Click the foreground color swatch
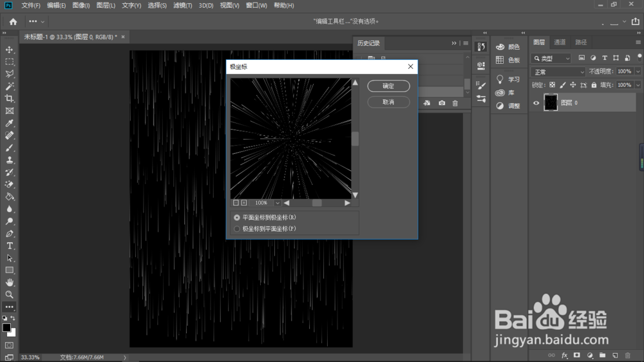 click(x=6, y=327)
